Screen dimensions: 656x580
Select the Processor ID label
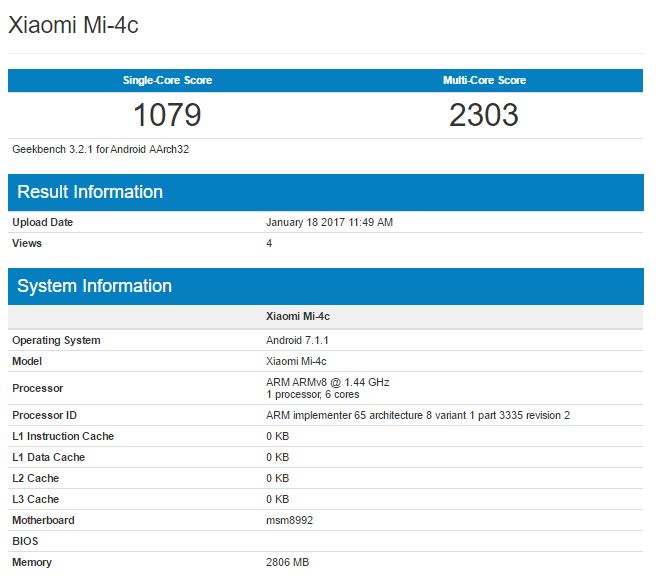[44, 415]
